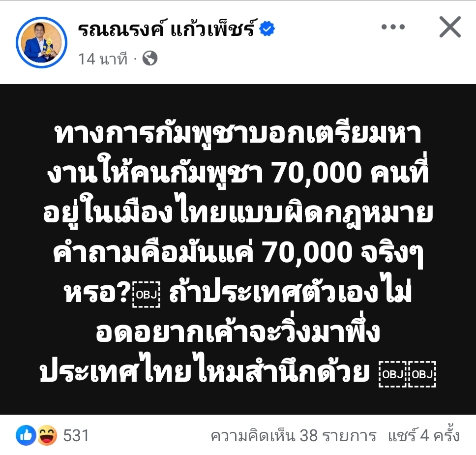Click the blue verified badge next to name
This screenshot has width=476, height=455.
tap(267, 29)
